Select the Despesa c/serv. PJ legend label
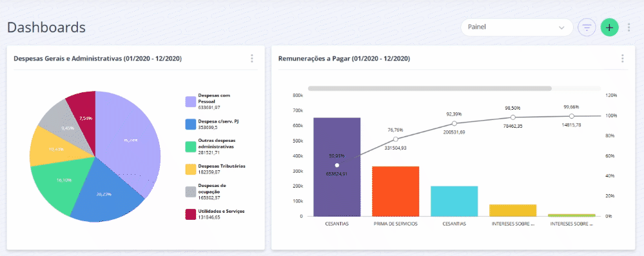 (219, 121)
